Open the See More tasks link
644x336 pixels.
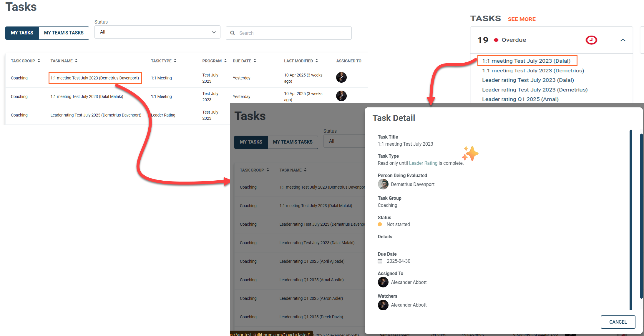click(x=522, y=19)
